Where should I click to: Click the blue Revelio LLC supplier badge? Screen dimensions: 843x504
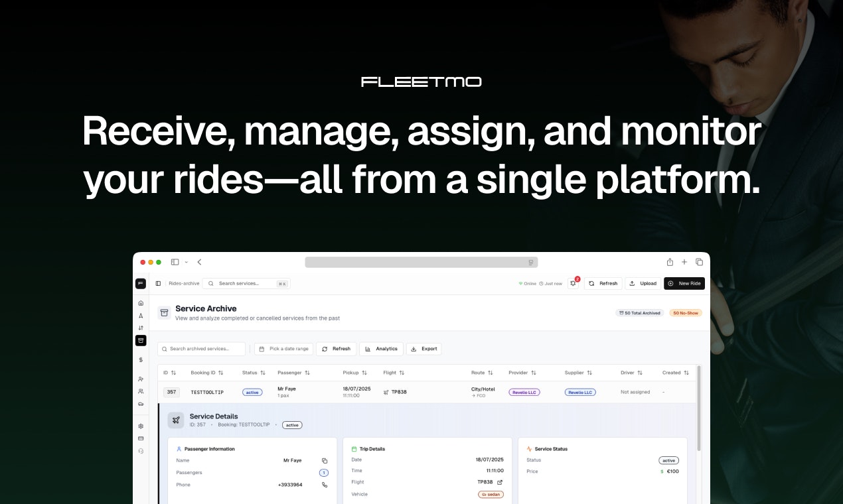point(580,392)
